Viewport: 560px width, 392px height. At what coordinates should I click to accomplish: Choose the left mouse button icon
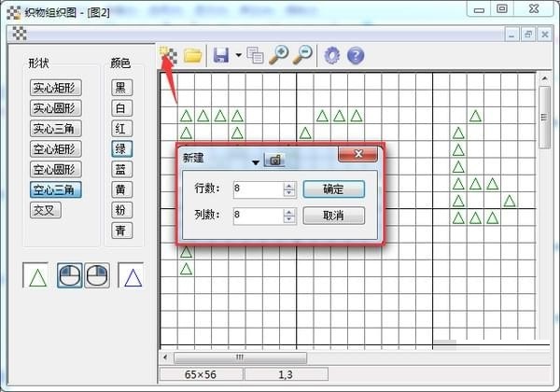click(70, 275)
